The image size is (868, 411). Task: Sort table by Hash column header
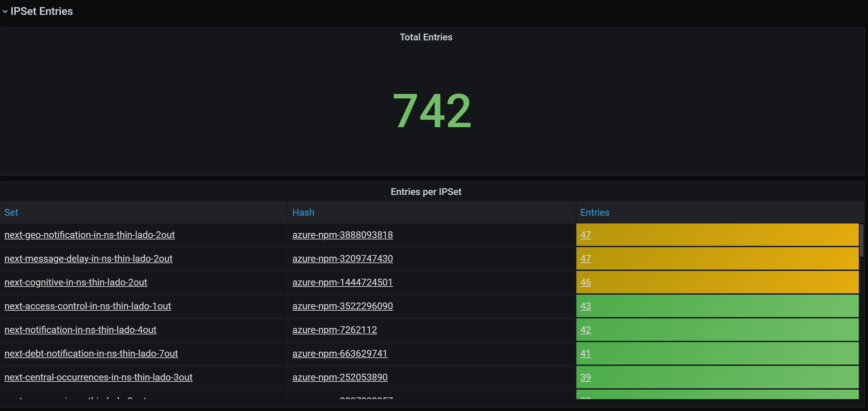click(303, 213)
